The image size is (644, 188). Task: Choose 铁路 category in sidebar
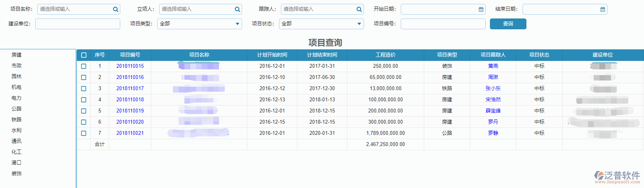(17, 120)
